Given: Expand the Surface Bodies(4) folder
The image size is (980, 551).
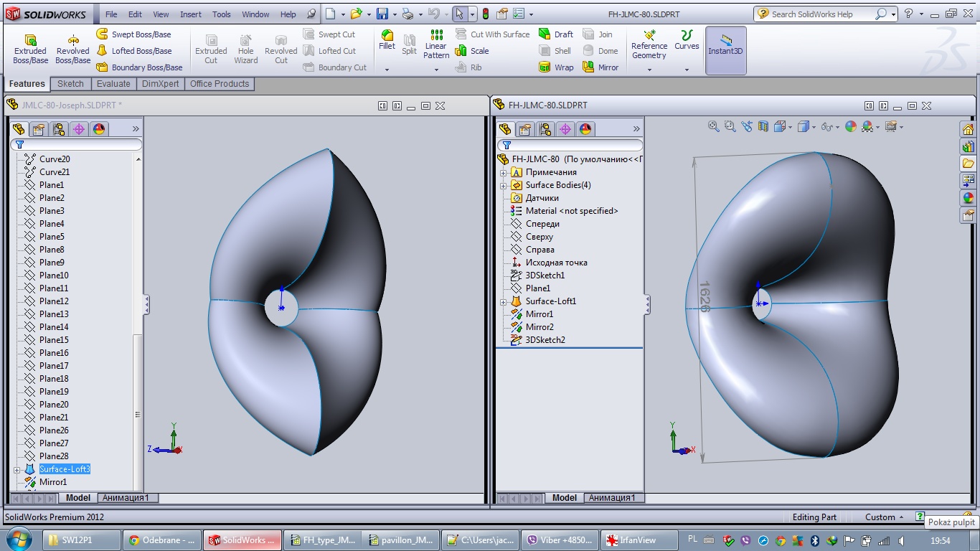Looking at the screenshot, I should click(504, 185).
